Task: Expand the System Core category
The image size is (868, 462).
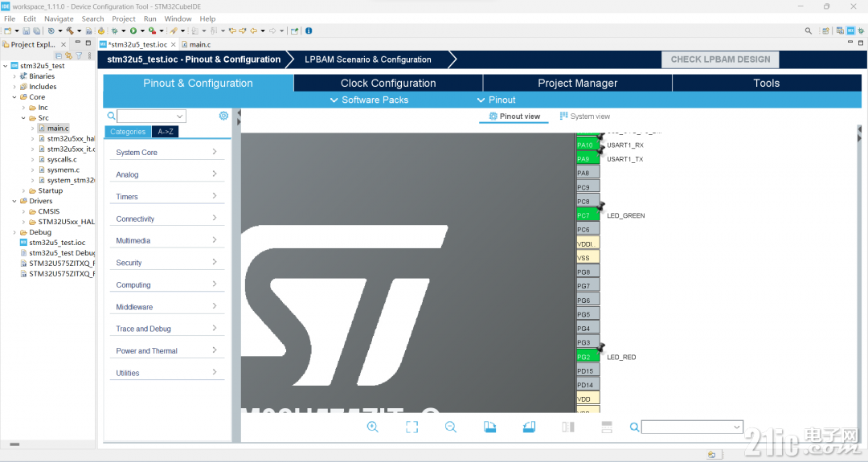Action: [166, 152]
